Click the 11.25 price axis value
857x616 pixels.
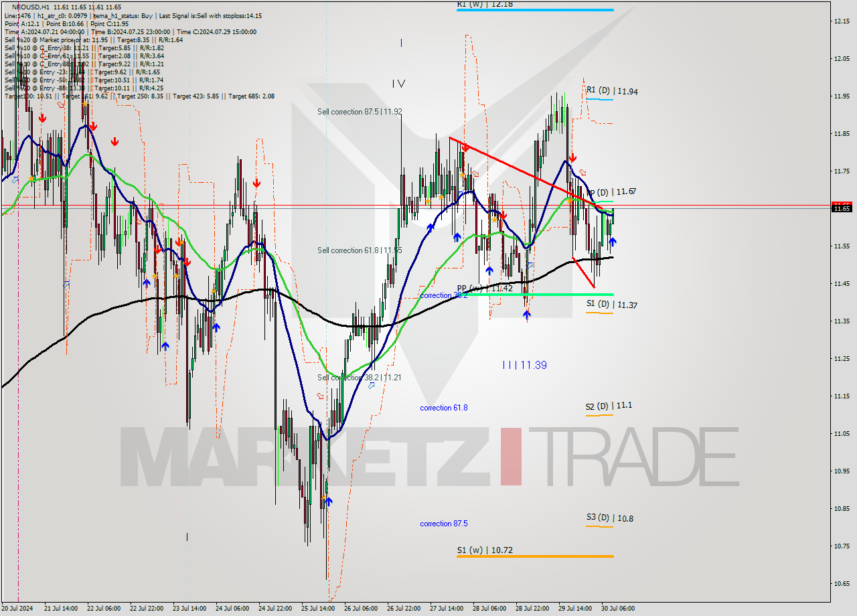click(842, 359)
